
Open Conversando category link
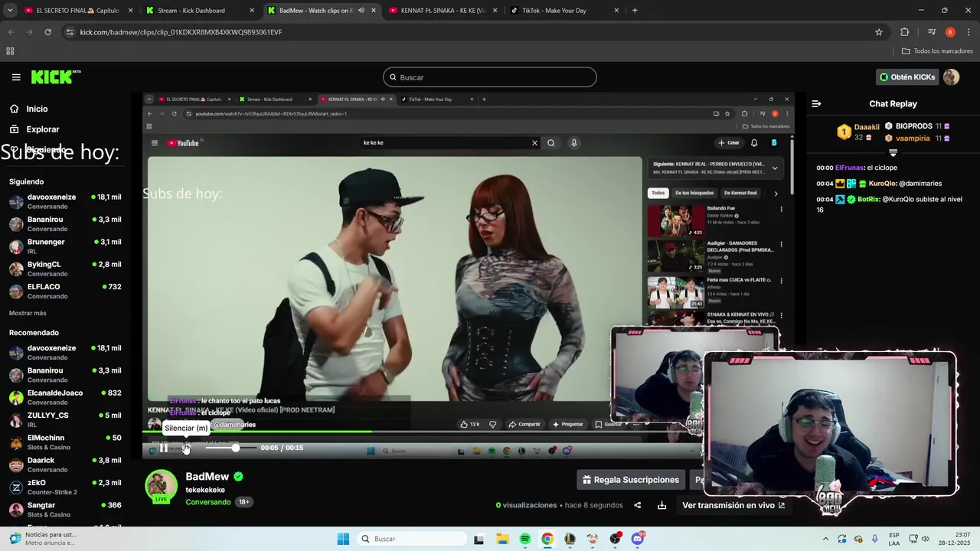[x=208, y=502]
